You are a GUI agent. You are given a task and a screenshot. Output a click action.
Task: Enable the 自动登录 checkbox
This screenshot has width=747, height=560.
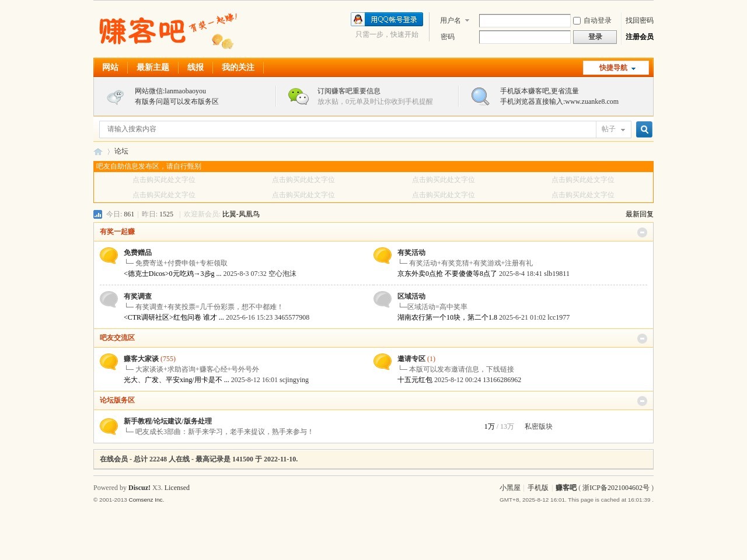click(x=577, y=20)
